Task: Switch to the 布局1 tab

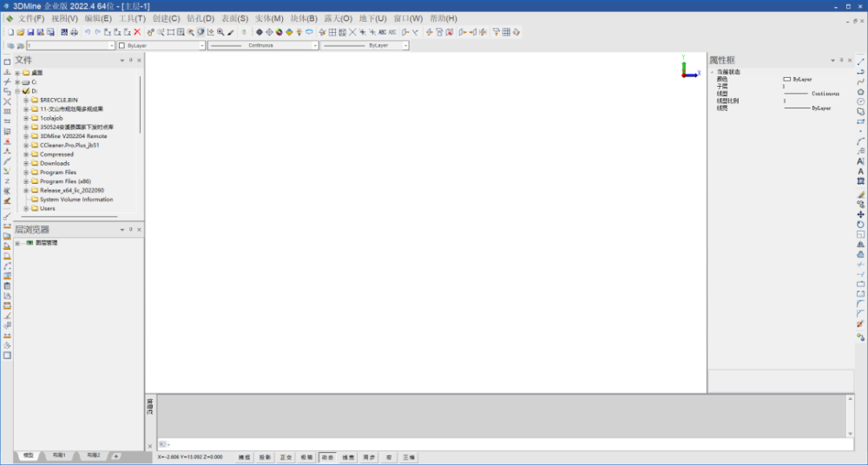Action: [x=59, y=455]
